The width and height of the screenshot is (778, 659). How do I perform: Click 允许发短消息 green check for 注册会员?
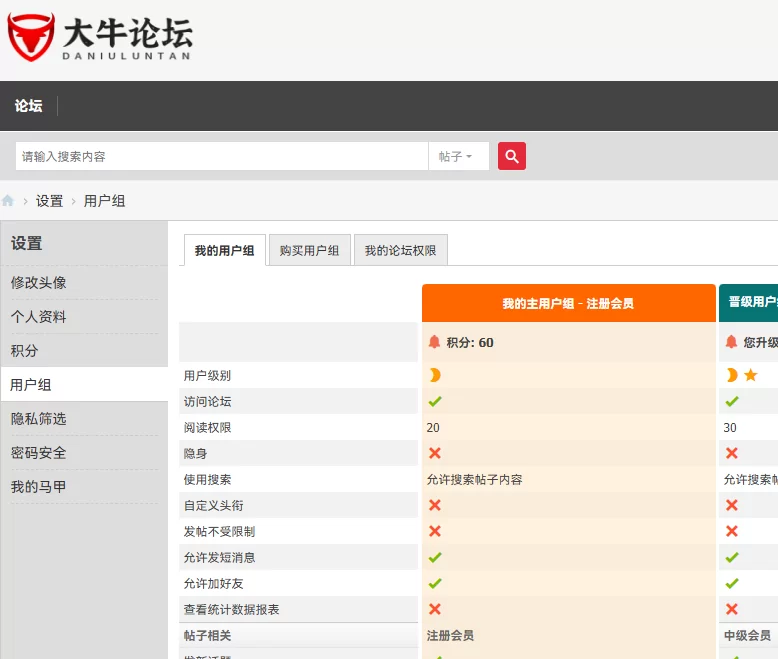(x=435, y=557)
